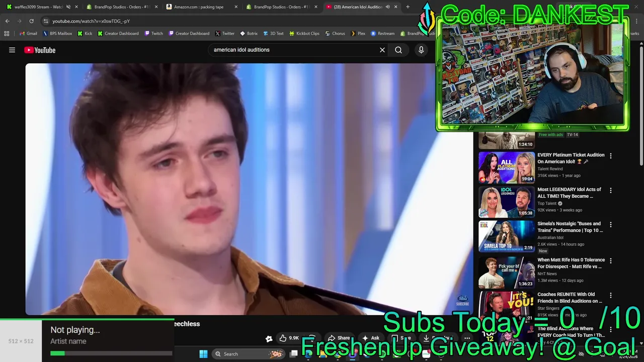Start voice search with microphone icon
The width and height of the screenshot is (644, 362).
(x=421, y=50)
